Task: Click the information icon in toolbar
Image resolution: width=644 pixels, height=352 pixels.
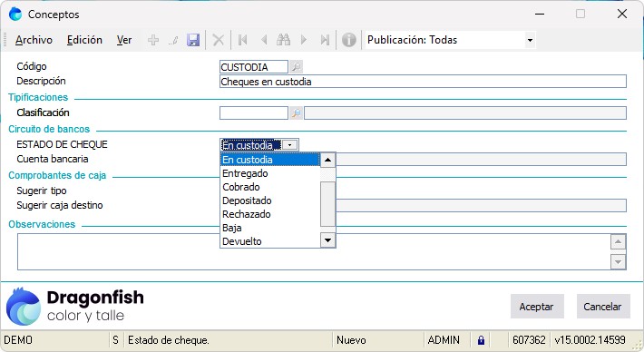Action: tap(348, 40)
